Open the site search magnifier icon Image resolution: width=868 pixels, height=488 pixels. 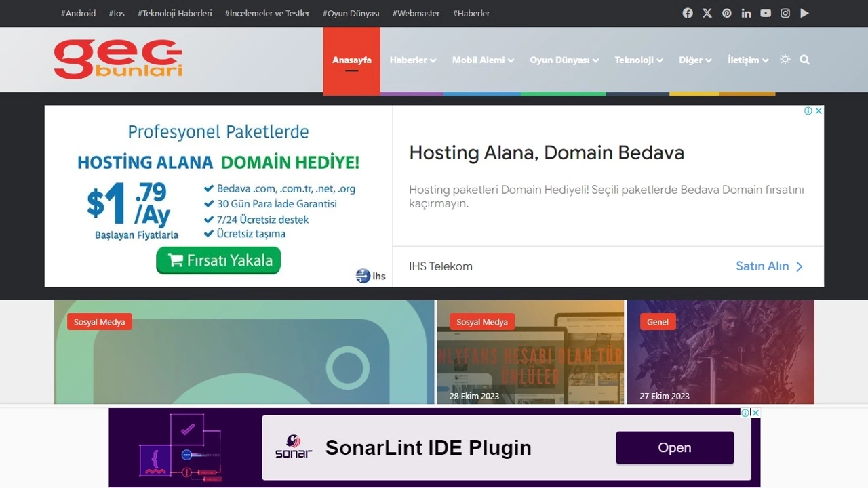click(805, 60)
